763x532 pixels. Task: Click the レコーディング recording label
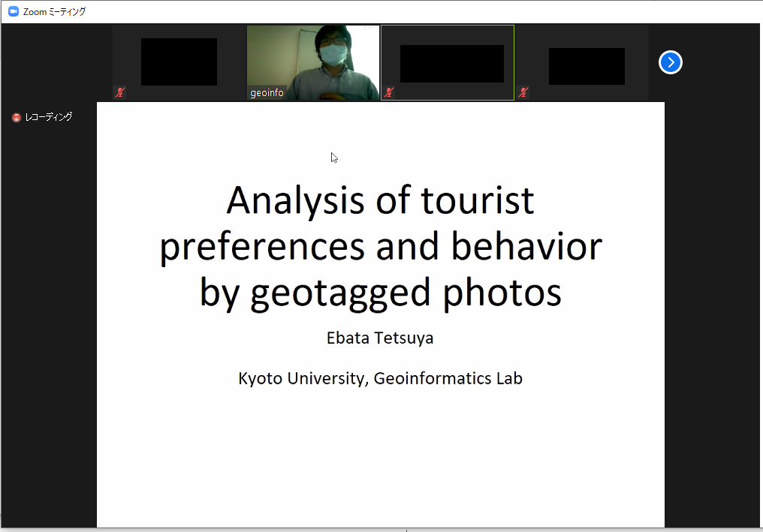pos(49,117)
